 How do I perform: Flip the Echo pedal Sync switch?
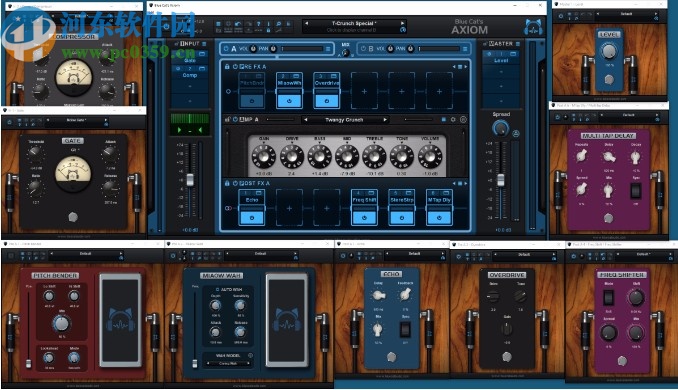(x=405, y=330)
